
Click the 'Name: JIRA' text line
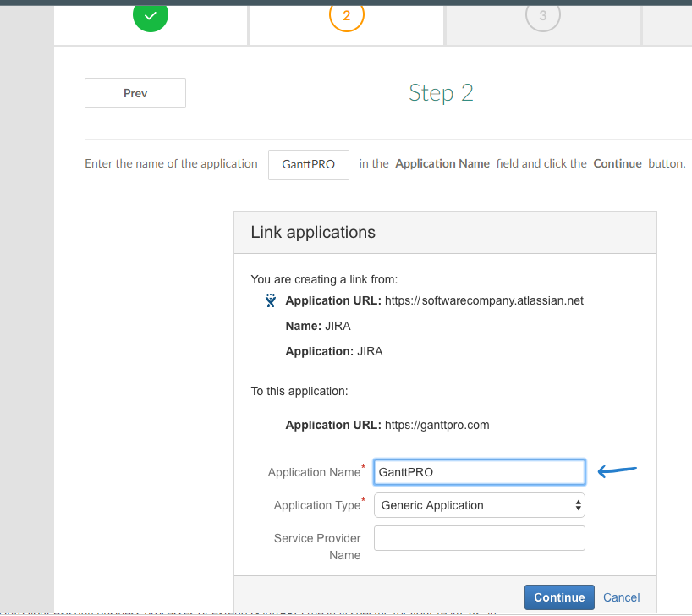click(x=318, y=326)
